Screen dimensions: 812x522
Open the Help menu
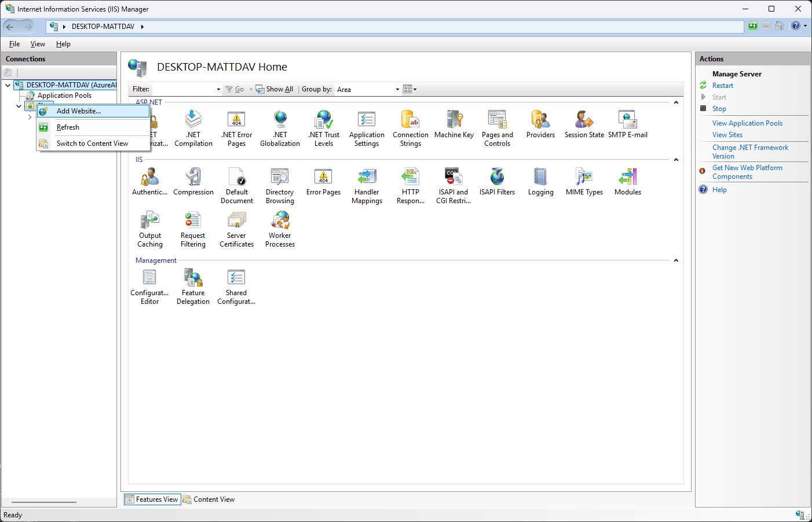pyautogui.click(x=63, y=44)
